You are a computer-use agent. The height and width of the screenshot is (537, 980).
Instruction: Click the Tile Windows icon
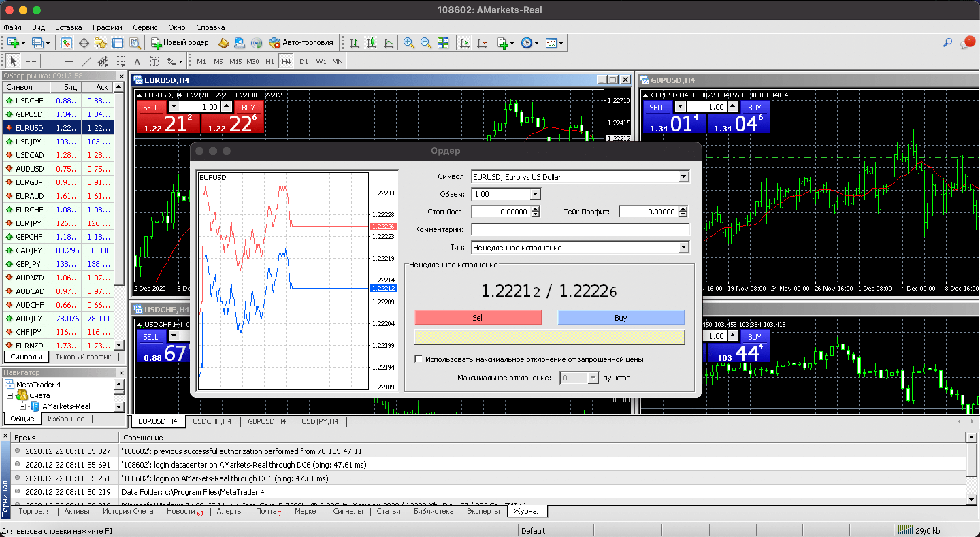click(443, 43)
